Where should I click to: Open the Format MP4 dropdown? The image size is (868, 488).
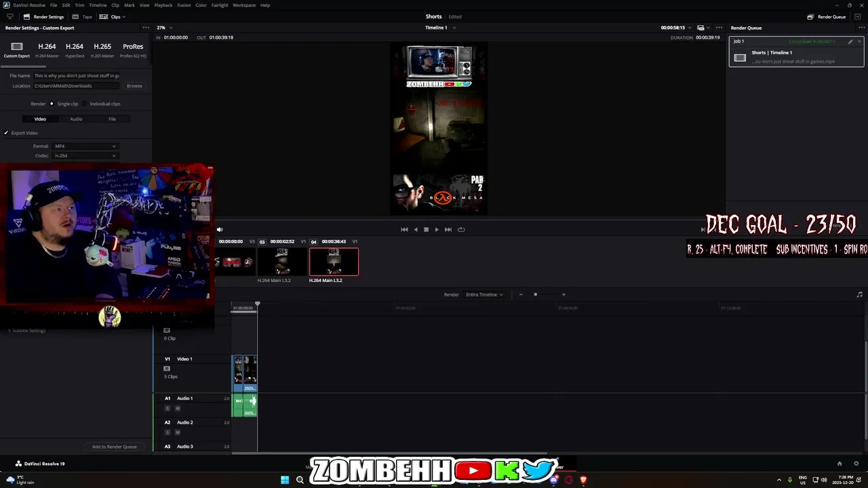point(85,146)
